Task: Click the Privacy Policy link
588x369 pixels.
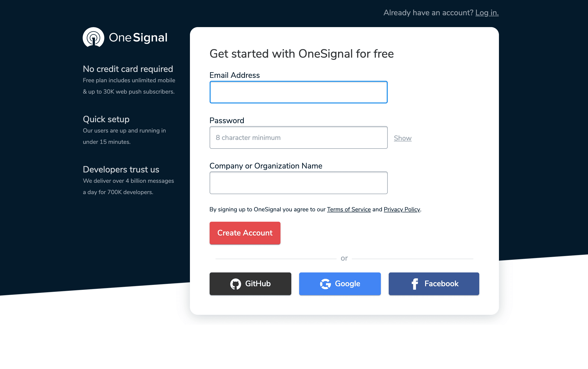Action: click(401, 209)
